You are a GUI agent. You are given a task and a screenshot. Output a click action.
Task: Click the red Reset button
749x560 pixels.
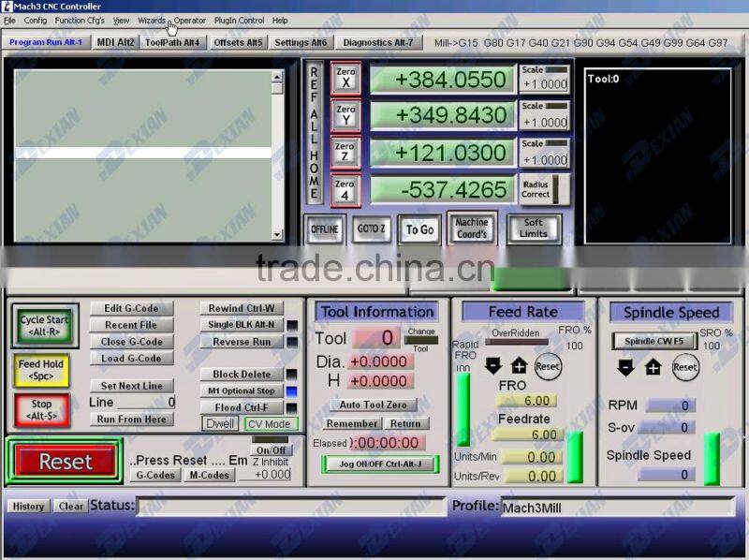click(65, 462)
